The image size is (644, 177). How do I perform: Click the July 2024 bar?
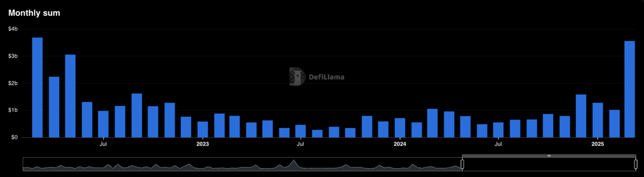pos(498,130)
